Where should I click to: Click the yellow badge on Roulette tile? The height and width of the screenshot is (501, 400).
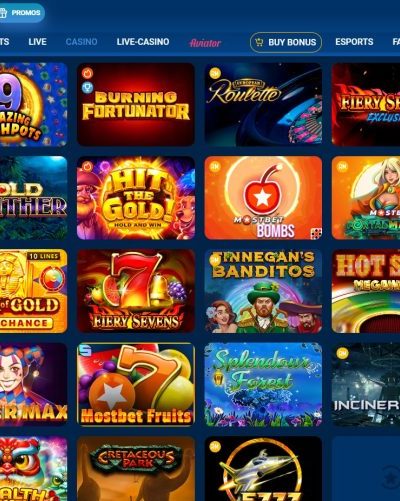pyautogui.click(x=215, y=73)
